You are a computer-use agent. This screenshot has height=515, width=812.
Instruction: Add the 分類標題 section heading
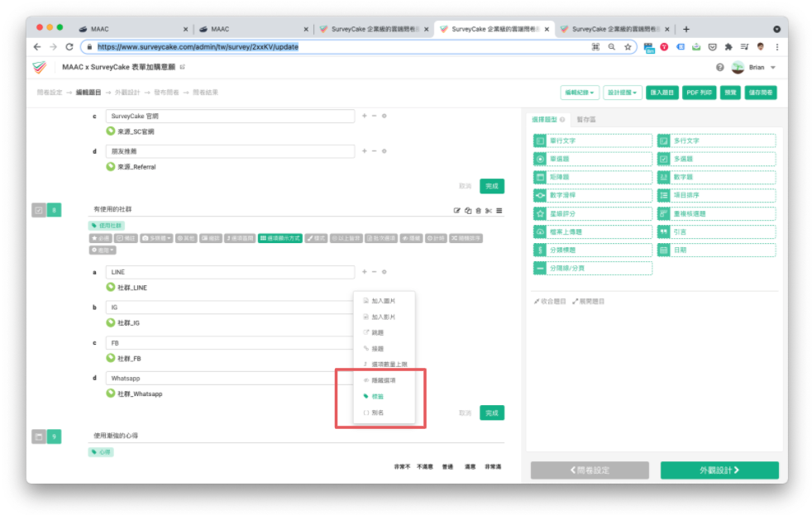point(592,250)
